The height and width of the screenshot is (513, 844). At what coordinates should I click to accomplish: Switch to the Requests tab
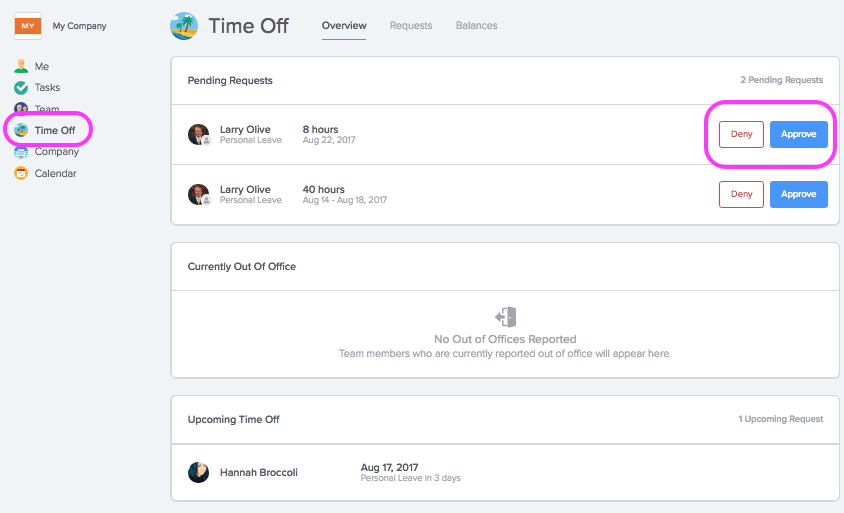(411, 25)
